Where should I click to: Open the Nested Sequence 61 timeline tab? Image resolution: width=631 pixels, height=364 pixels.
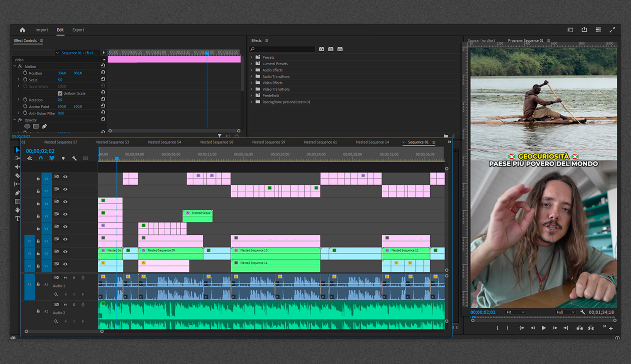point(320,142)
